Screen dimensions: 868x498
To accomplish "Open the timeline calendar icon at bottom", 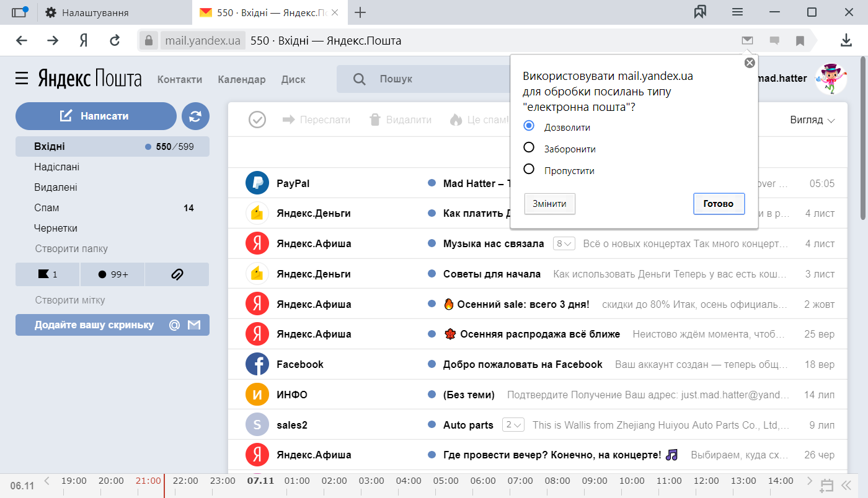I will (x=826, y=484).
